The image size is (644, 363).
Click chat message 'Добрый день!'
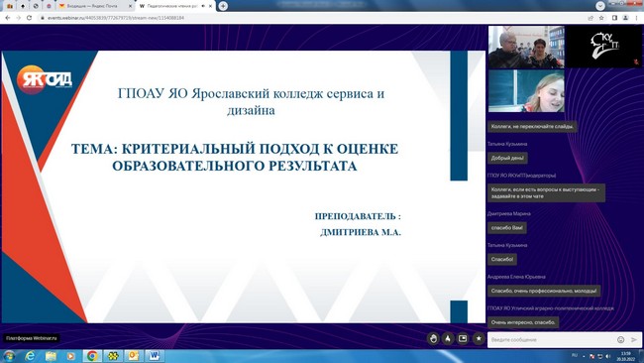(507, 158)
